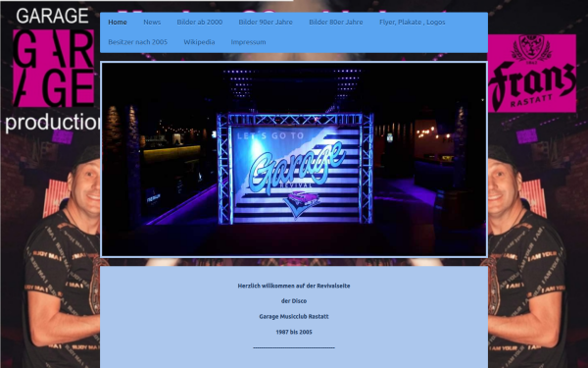Open the Home menu item

(118, 23)
